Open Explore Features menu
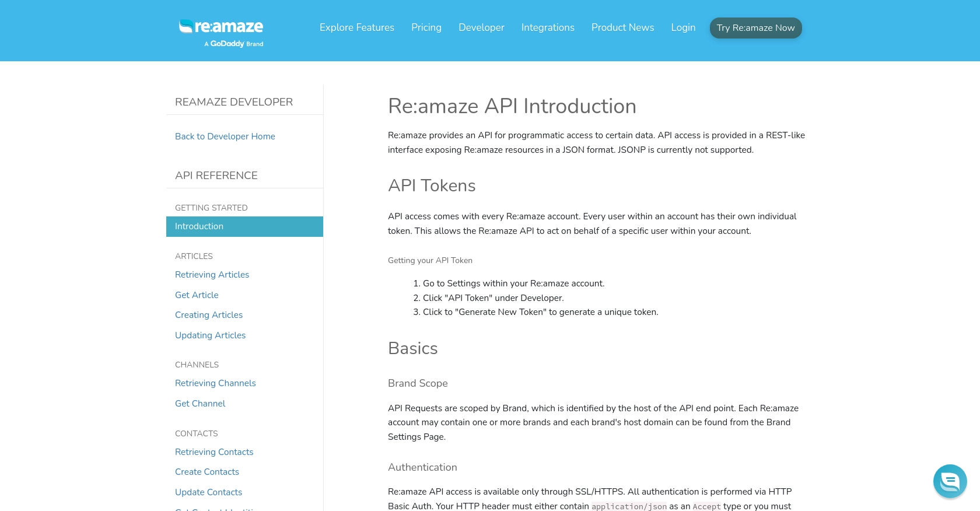 coord(357,27)
